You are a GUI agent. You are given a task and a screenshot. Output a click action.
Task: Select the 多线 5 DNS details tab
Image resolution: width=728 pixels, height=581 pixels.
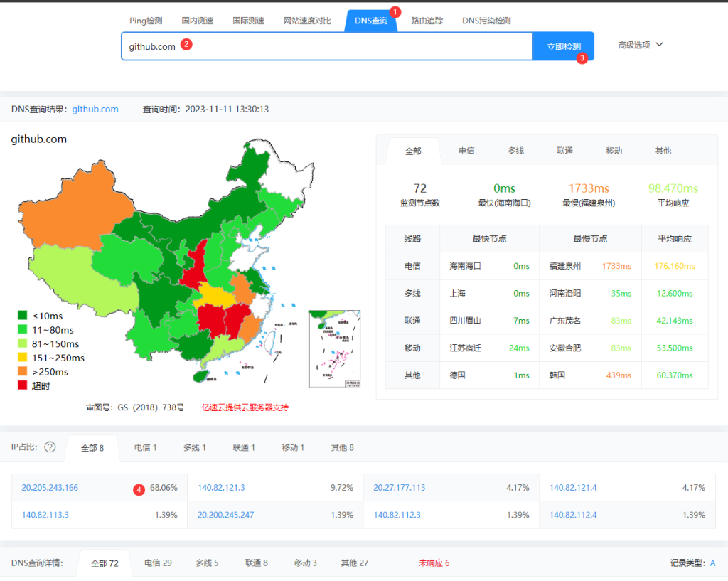(207, 563)
